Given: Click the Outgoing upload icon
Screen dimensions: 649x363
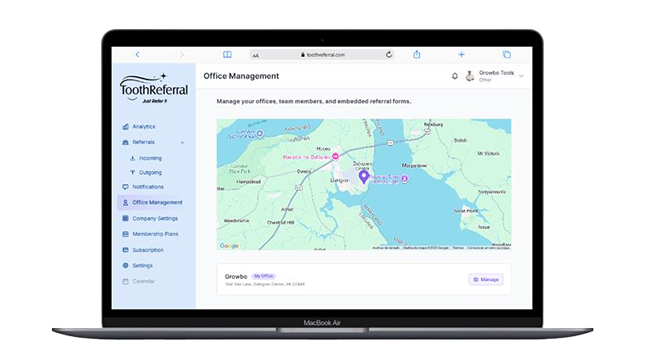Looking at the screenshot, I should coord(132,173).
